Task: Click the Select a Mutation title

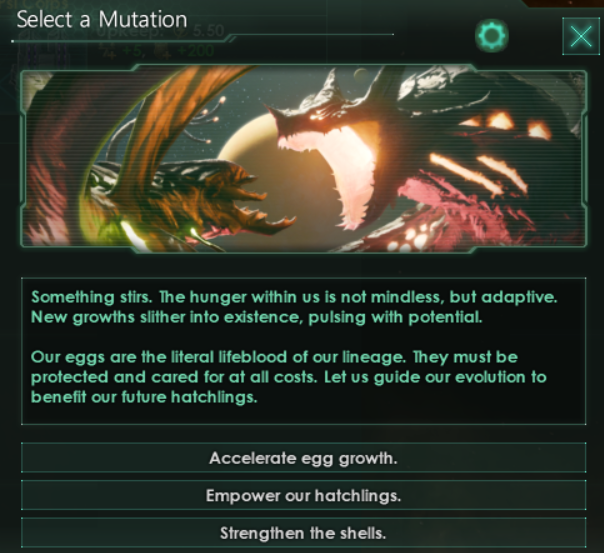Action: (x=101, y=19)
